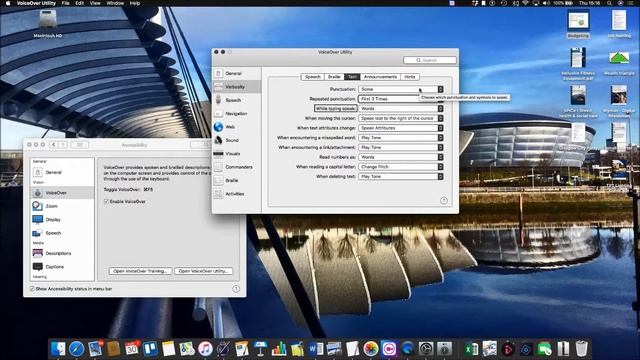Switch to Hints tab
The height and width of the screenshot is (360, 640).
409,77
